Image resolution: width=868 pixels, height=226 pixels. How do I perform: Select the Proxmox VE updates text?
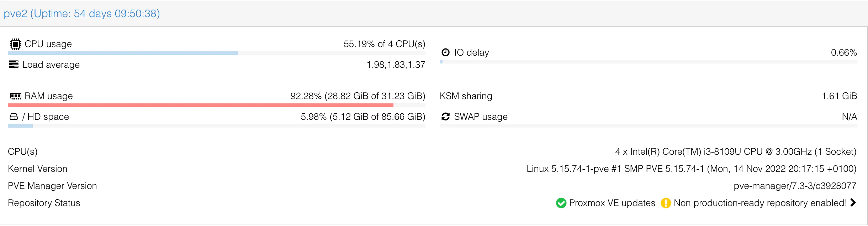[612, 203]
